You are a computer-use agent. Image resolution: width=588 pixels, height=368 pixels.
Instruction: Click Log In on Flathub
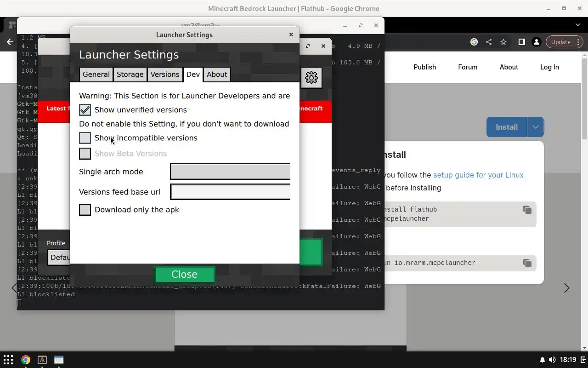(549, 67)
